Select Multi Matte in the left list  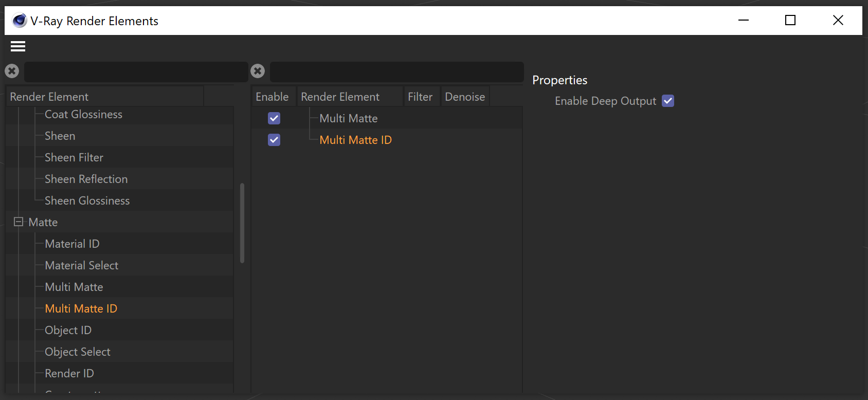click(x=74, y=287)
